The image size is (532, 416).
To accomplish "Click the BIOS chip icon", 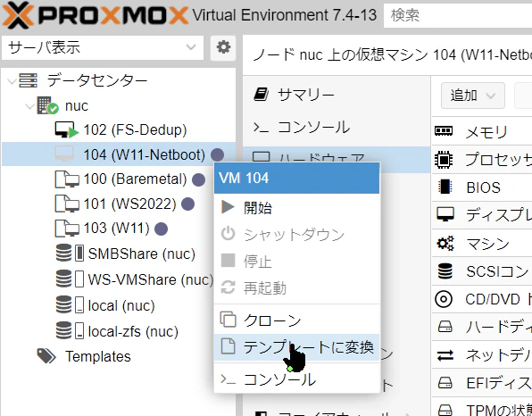I will coord(445,187).
